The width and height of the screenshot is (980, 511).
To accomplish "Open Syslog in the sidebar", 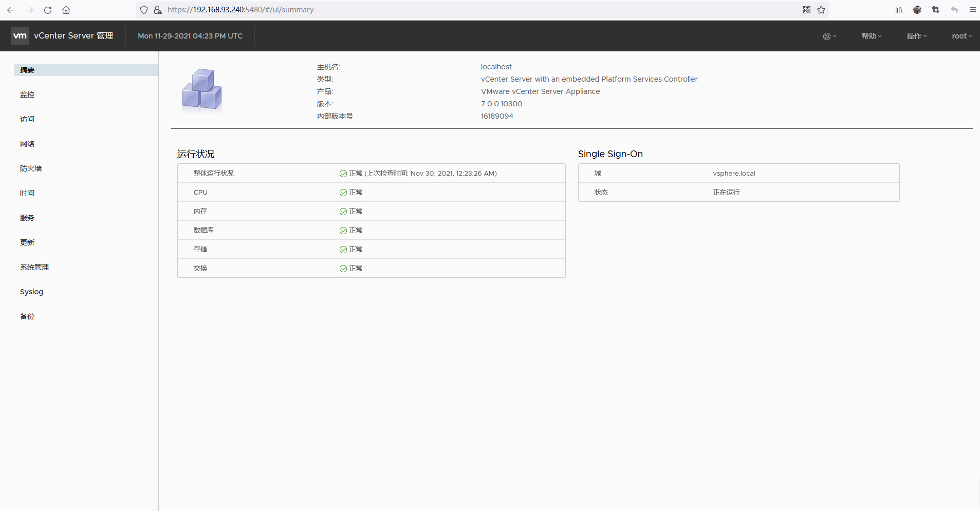I will click(x=31, y=292).
